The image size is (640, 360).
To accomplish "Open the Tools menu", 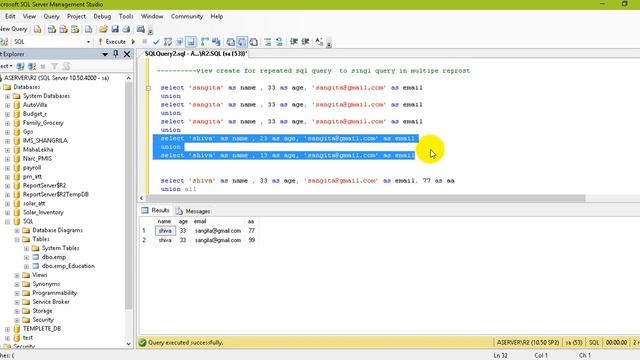I will (x=126, y=16).
